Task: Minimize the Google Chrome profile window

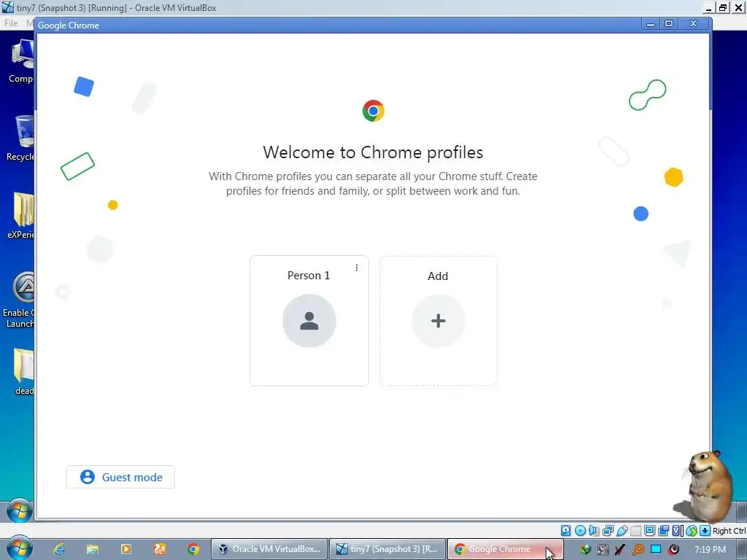Action: tap(651, 24)
